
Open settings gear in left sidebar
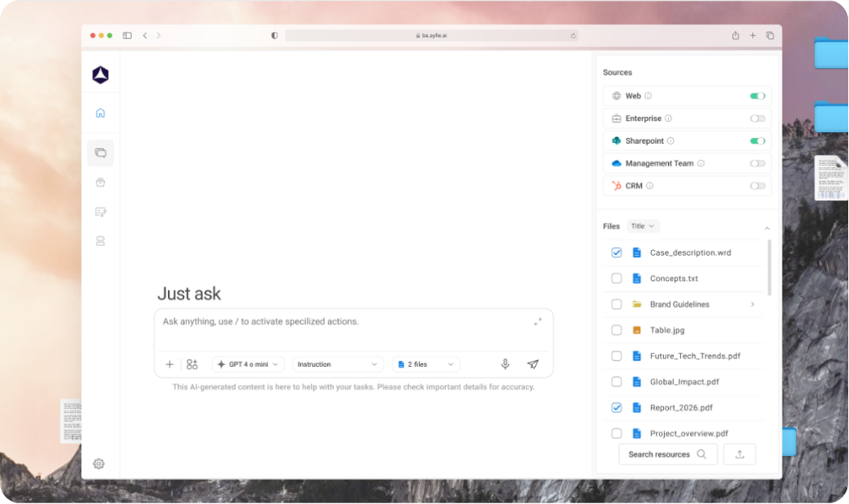[x=99, y=463]
